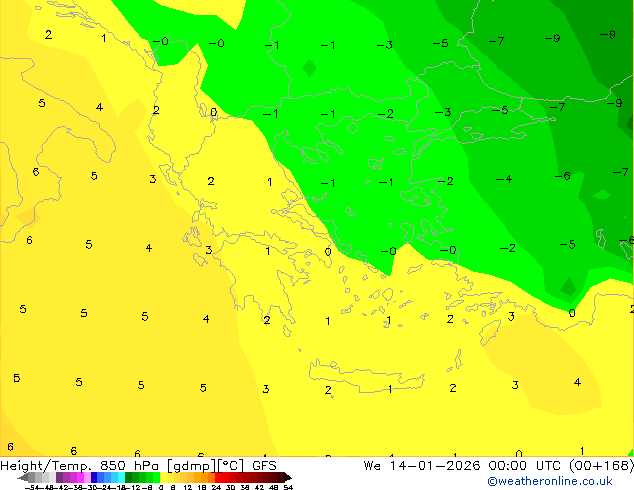634x490 pixels.
Task: Click the "GFS" model label
Action: (x=264, y=466)
